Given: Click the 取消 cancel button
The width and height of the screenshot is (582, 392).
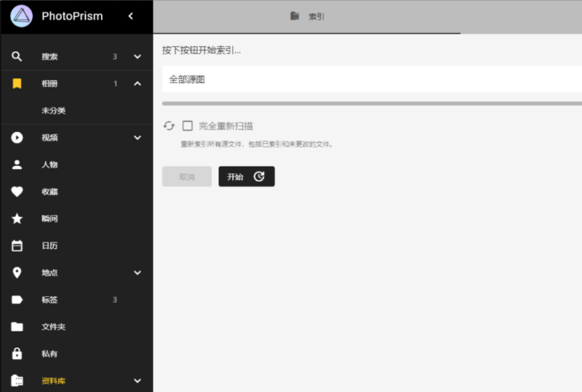Looking at the screenshot, I should click(187, 177).
